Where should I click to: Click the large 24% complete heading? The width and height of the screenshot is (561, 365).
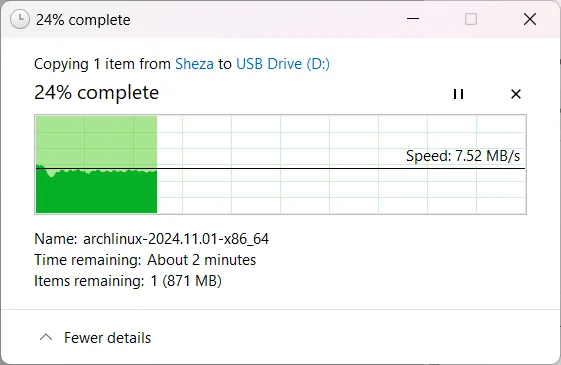pyautogui.click(x=97, y=93)
